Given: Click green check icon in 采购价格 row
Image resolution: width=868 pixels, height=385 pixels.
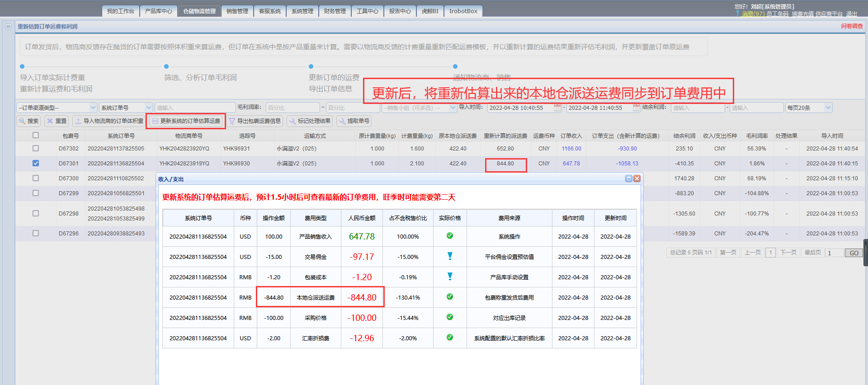Looking at the screenshot, I should 450,317.
